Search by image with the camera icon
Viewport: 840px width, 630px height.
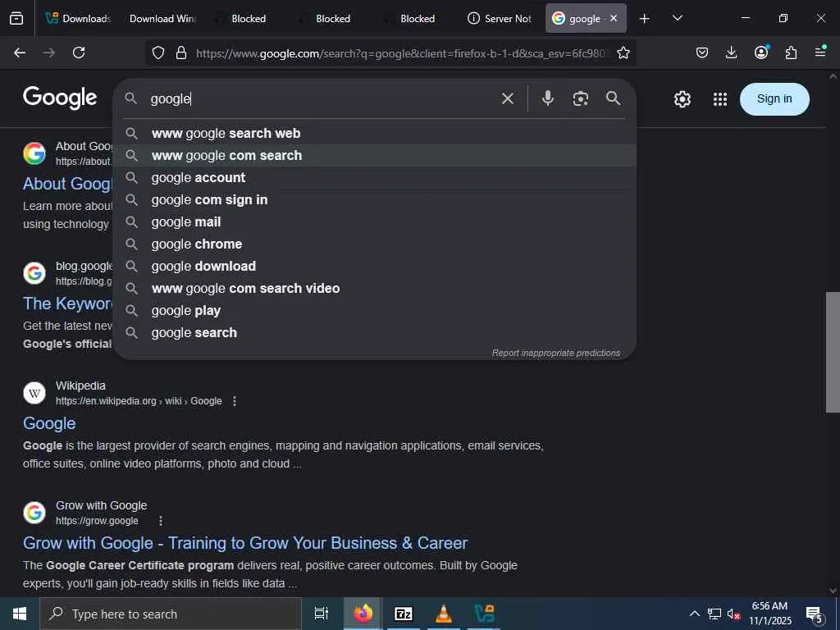coord(581,98)
